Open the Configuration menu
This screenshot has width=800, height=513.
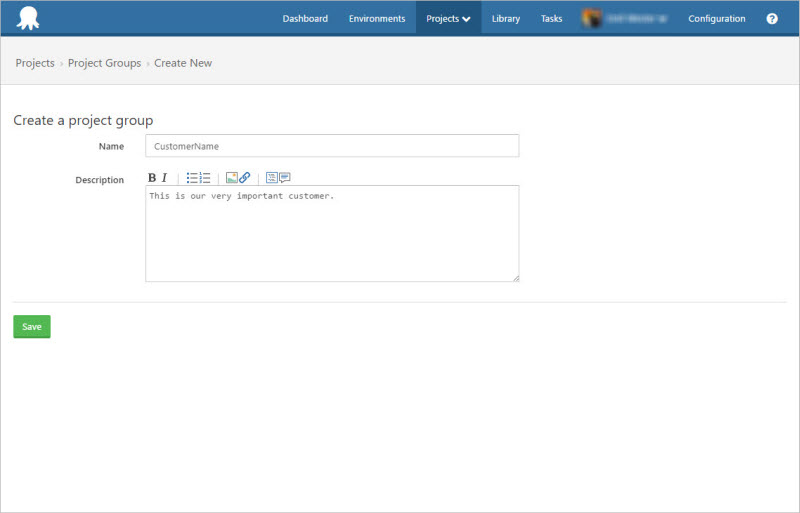[x=717, y=19]
